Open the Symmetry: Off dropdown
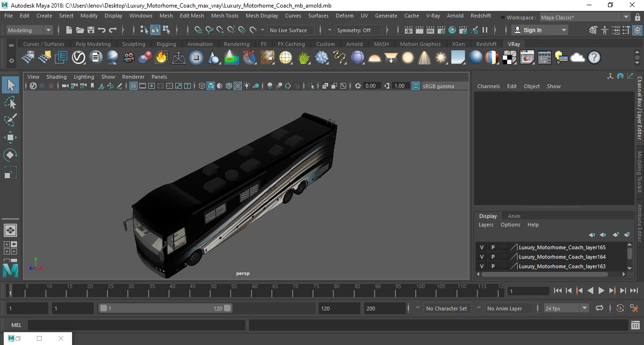 click(x=358, y=30)
